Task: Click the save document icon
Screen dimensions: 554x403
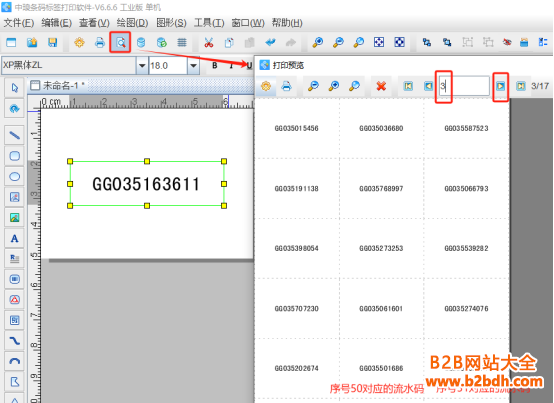Action: pos(53,43)
